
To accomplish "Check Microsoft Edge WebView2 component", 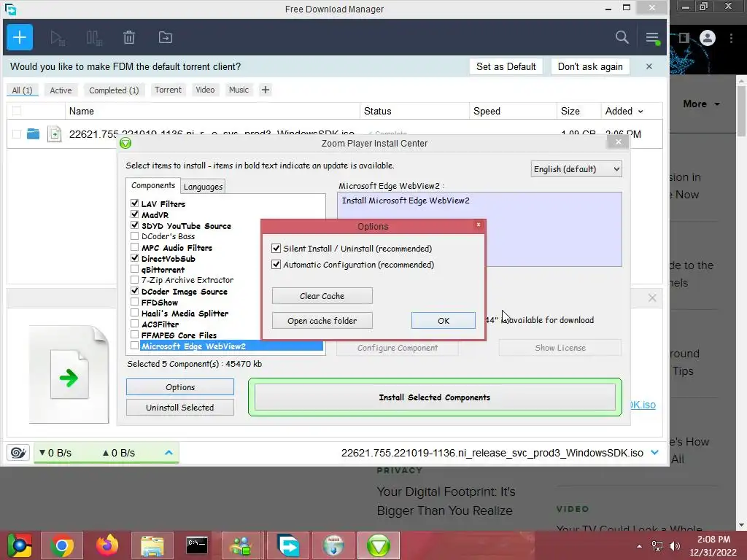I will pyautogui.click(x=135, y=346).
